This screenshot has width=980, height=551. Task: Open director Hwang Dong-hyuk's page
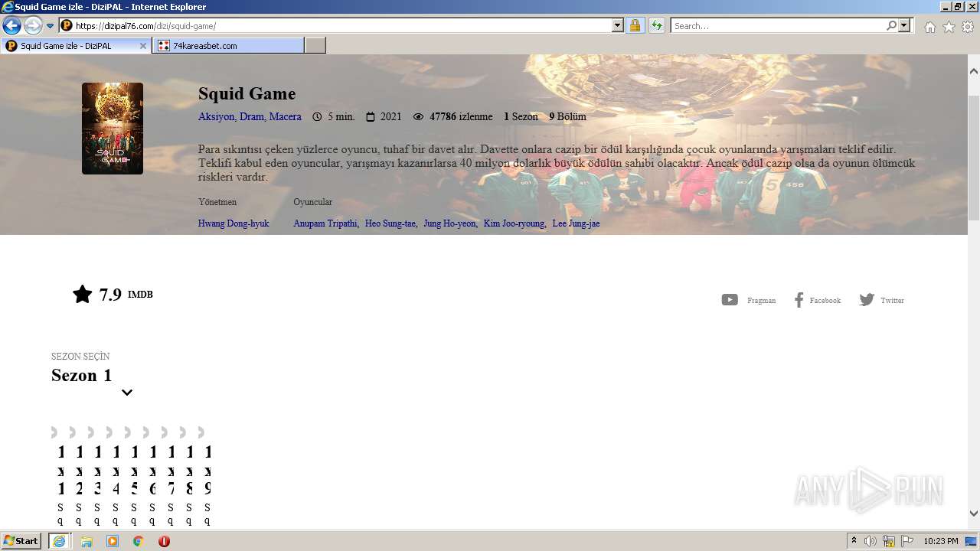click(234, 223)
